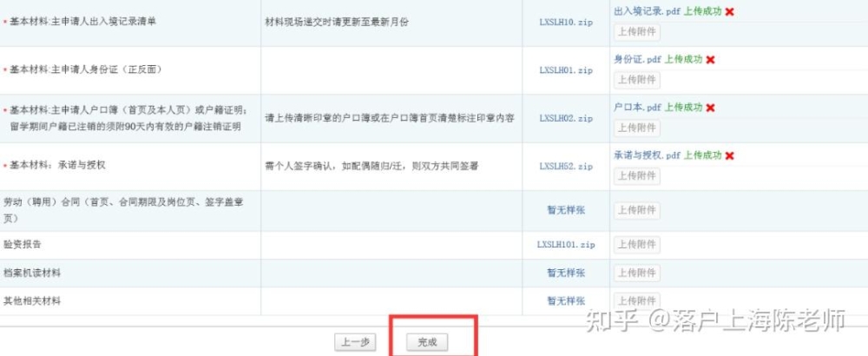Image resolution: width=868 pixels, height=356 pixels.
Task: Upload attachment for 档案机读材料 row
Action: point(636,273)
